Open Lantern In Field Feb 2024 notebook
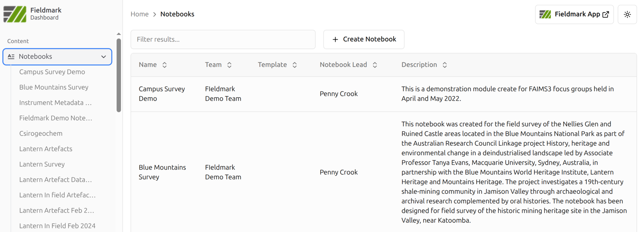 click(x=57, y=226)
